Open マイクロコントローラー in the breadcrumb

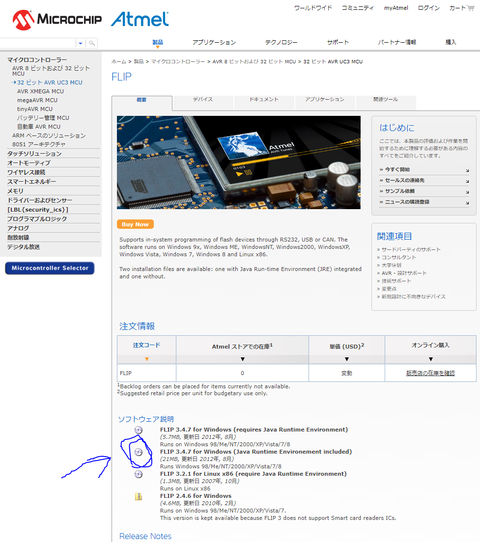pos(178,62)
